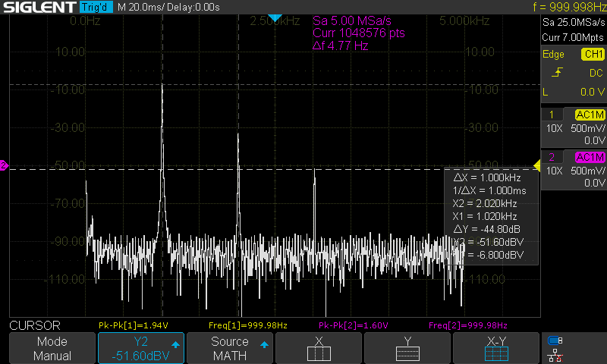Click the SIGLENT logo
Screen dimensions: 607x364
(x=39, y=7)
